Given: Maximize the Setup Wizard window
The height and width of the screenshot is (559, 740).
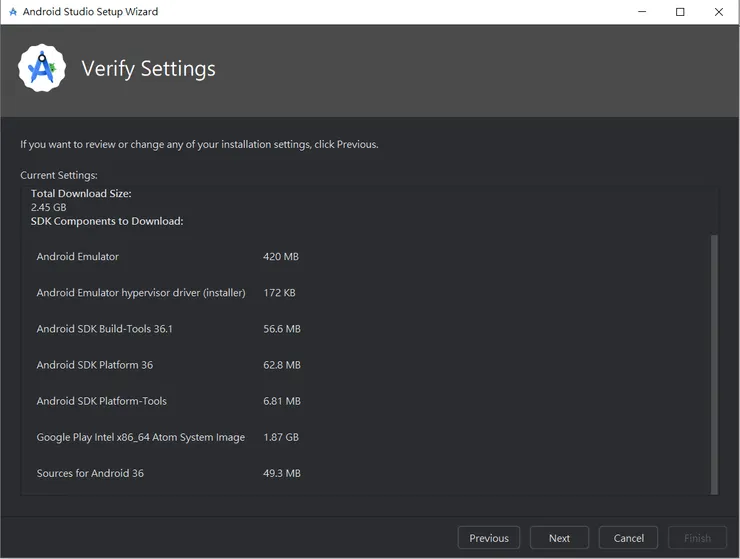Looking at the screenshot, I should click(680, 12).
